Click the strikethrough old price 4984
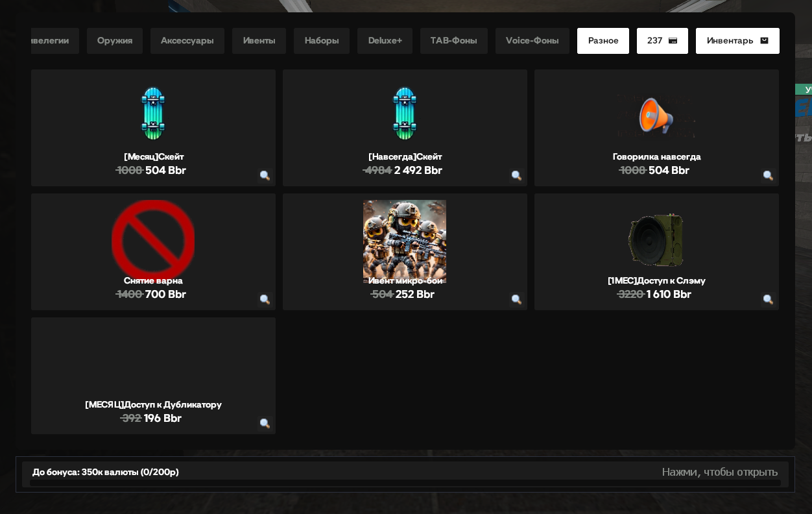 point(377,170)
